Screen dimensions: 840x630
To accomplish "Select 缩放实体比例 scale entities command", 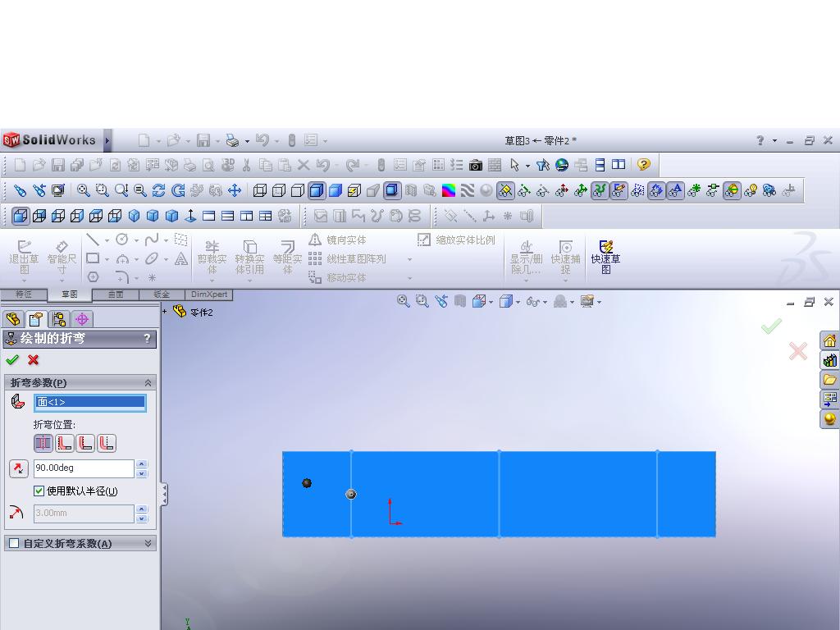I will 456,240.
